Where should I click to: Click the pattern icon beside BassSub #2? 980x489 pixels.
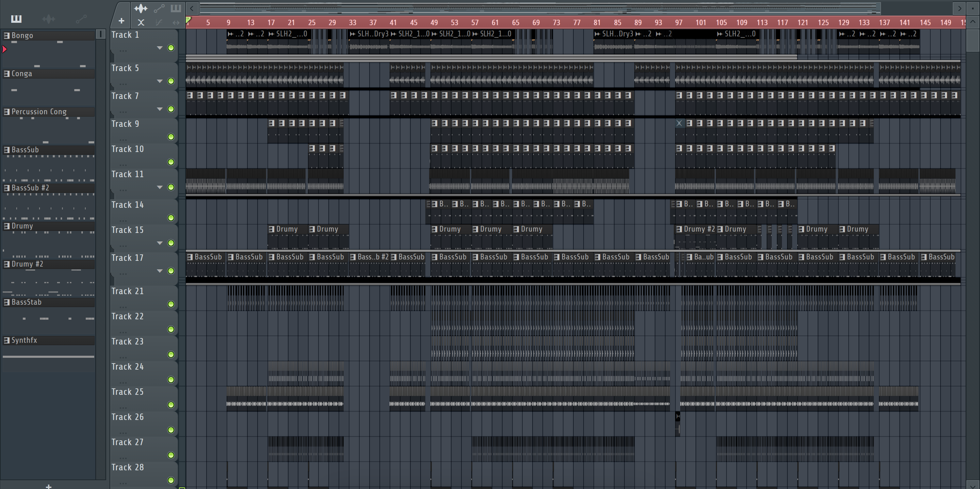pos(6,188)
